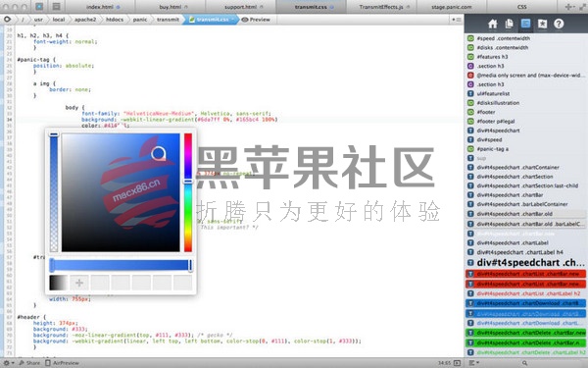This screenshot has width=588, height=368.
Task: Select the Code Navigator sidebar icon
Action: pyautogui.click(x=525, y=24)
